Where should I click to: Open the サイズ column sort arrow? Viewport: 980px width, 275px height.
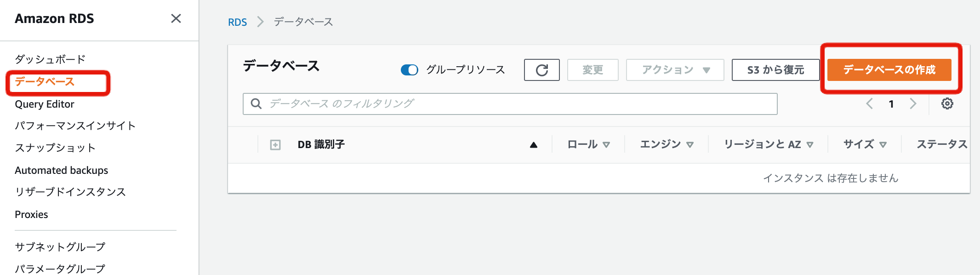[883, 145]
